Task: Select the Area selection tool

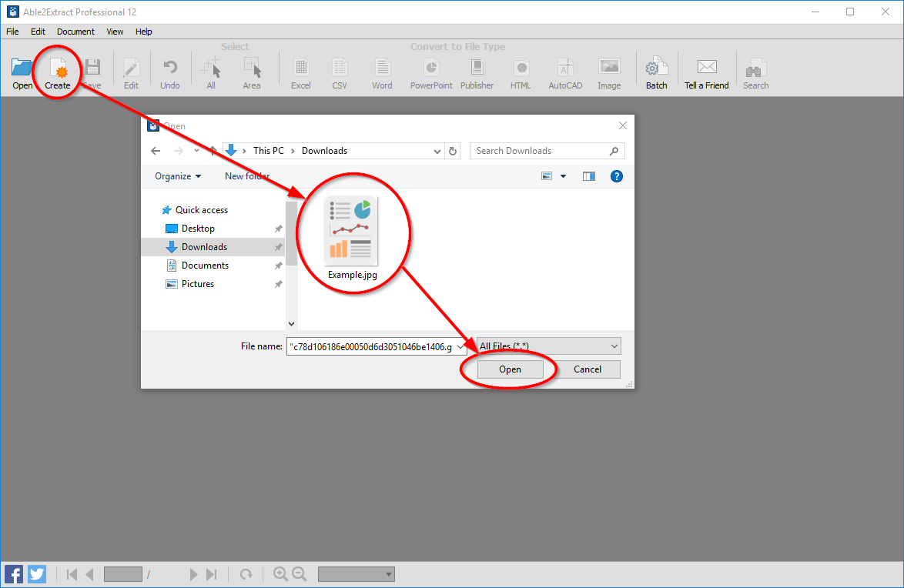Action: pos(252,72)
